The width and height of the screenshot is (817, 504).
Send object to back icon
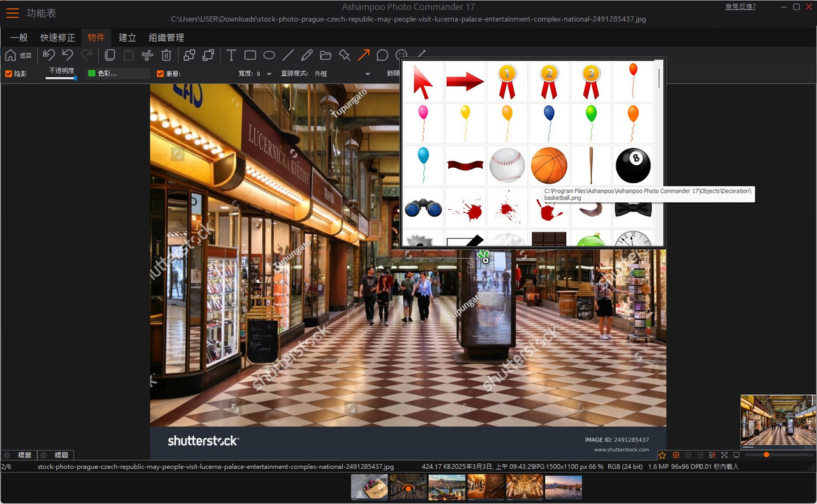208,56
